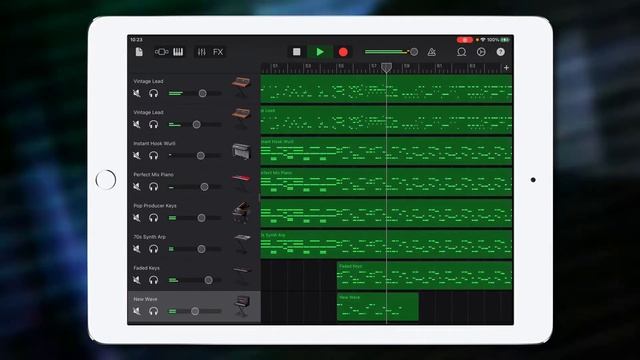Mute the Faded Keys track
The image size is (640, 360).
coord(137,280)
